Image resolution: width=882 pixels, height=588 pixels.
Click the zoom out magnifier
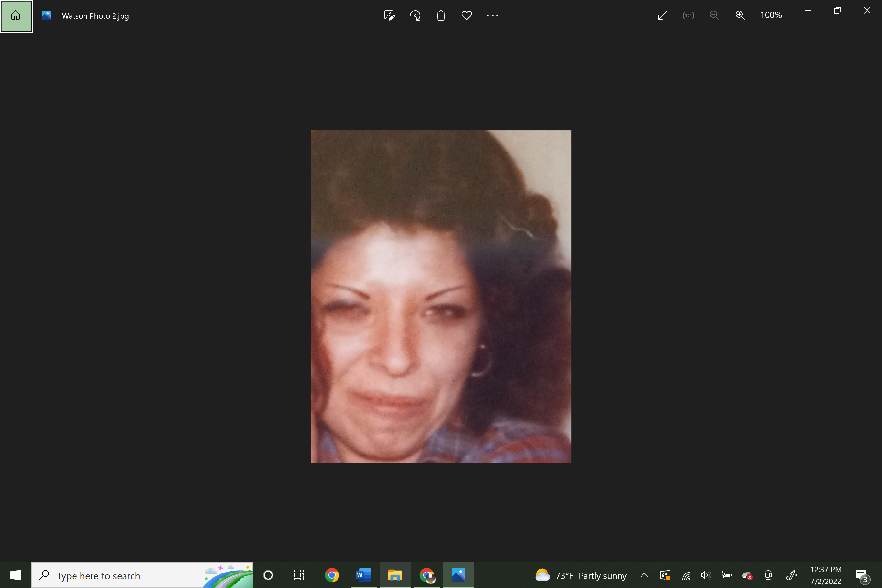[x=714, y=15]
